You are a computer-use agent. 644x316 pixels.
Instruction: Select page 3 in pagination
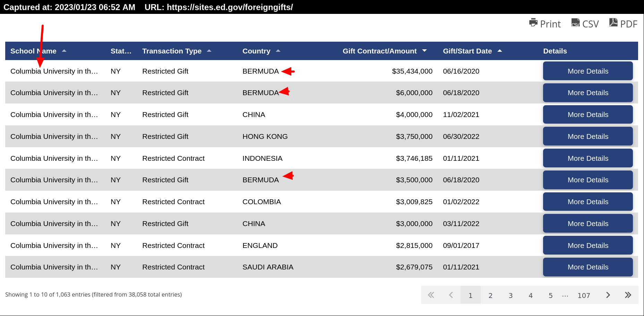[x=510, y=295]
